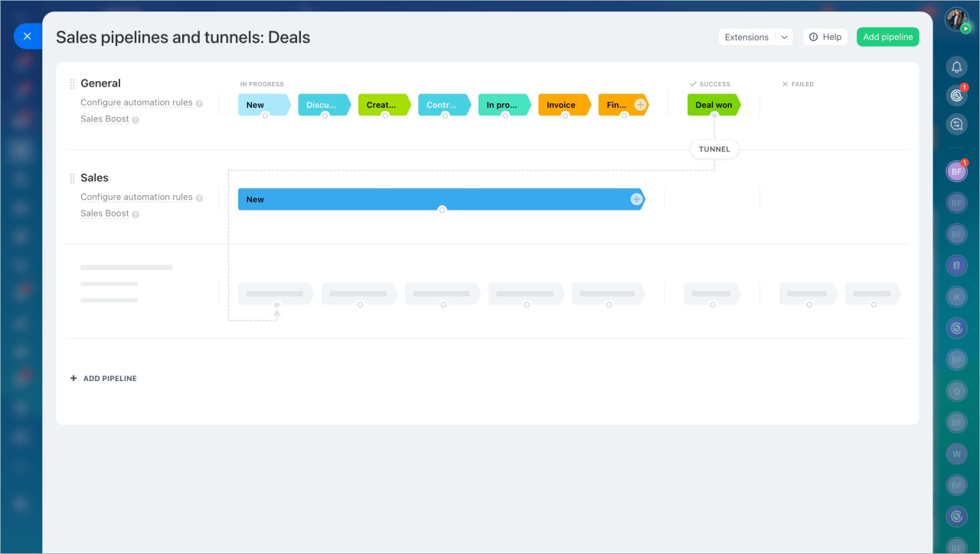Grab the drag handle of Sales pipeline
The width and height of the screenshot is (980, 554).
tap(73, 178)
